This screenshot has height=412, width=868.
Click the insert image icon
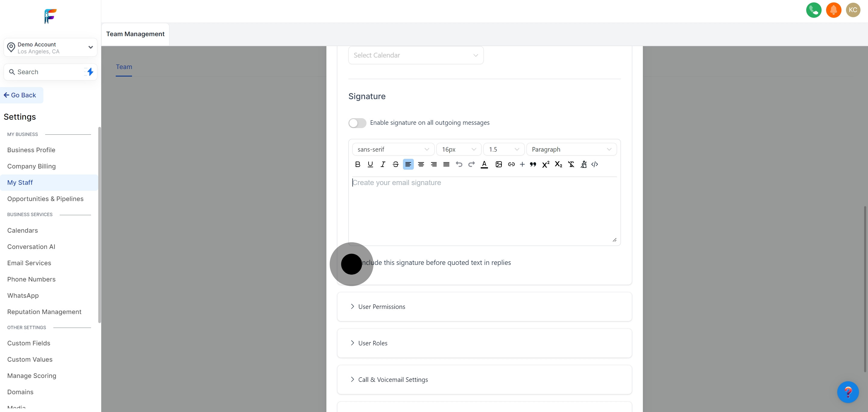click(x=499, y=164)
